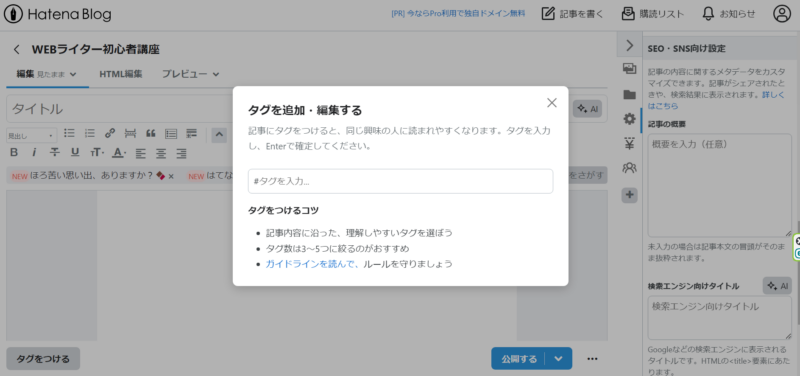Viewport: 800px width, 376px height.
Task: Expand the 見たまま mode chevron
Action: (73, 74)
